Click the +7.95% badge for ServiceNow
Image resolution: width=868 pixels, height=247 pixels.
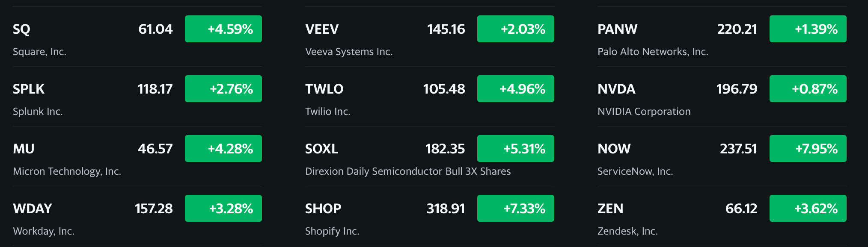808,149
